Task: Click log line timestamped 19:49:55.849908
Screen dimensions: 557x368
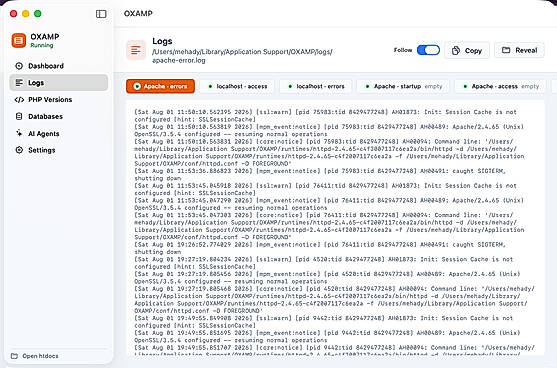Action: 324,322
